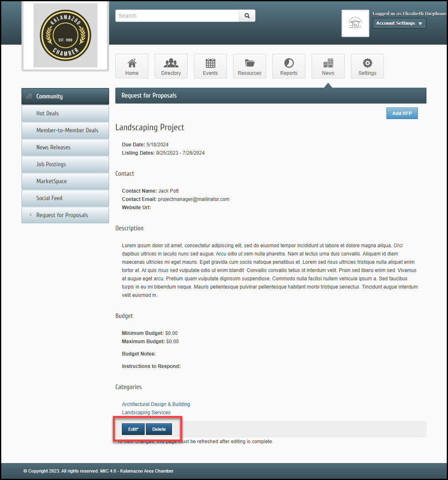The image size is (448, 480).
Task: Expand arrow beside Request for Proposals
Action: (31, 215)
